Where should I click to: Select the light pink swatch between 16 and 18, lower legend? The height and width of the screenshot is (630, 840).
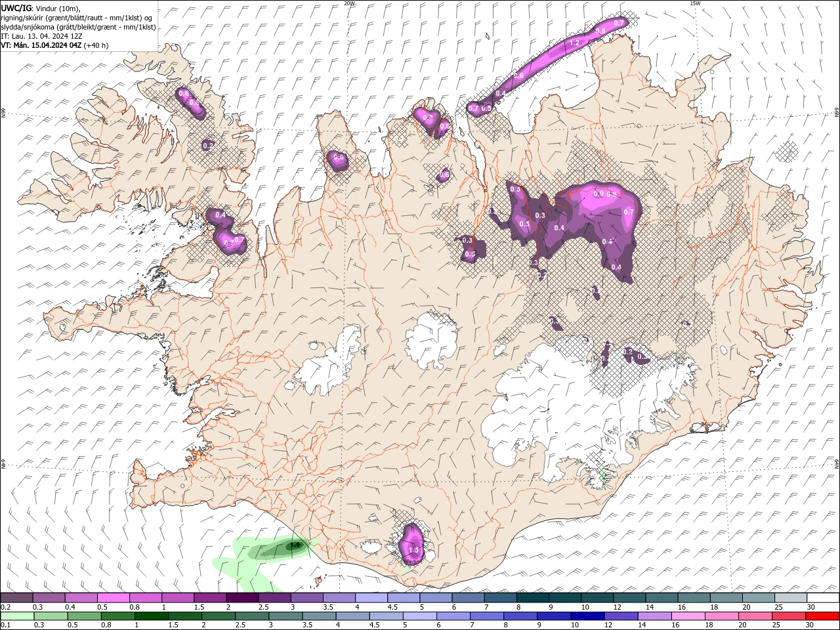click(688, 616)
